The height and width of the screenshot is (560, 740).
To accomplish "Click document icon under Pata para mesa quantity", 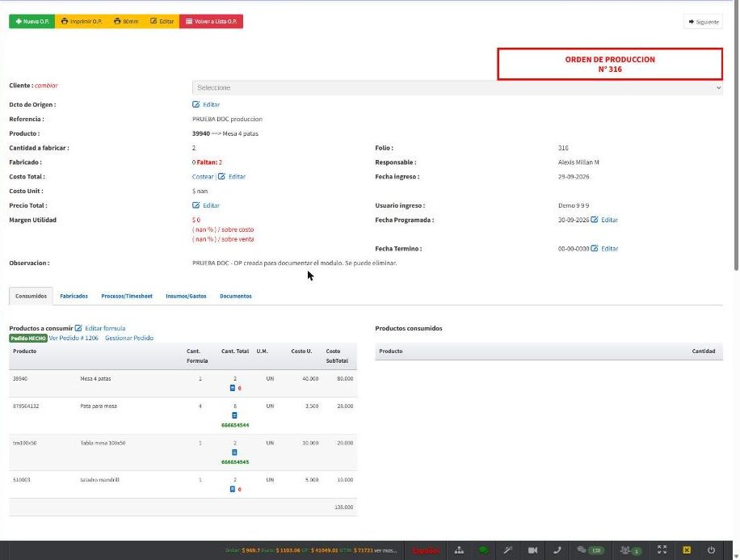I will click(234, 415).
